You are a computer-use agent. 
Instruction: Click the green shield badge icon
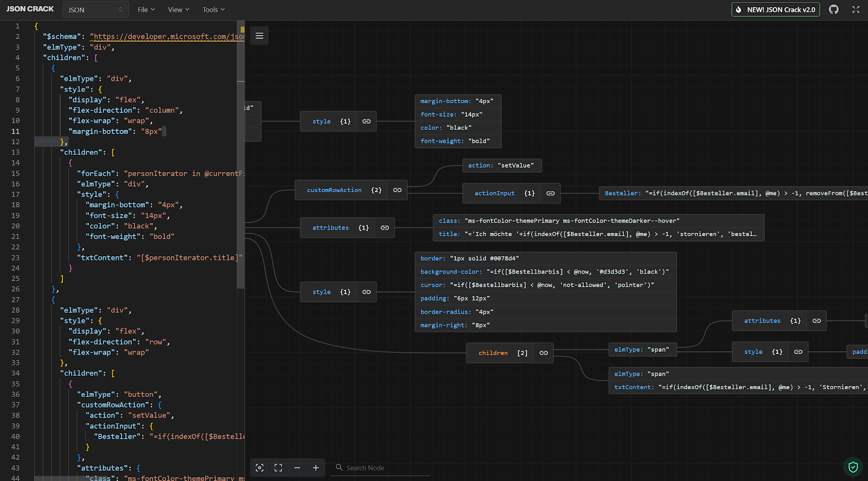pyautogui.click(x=853, y=466)
